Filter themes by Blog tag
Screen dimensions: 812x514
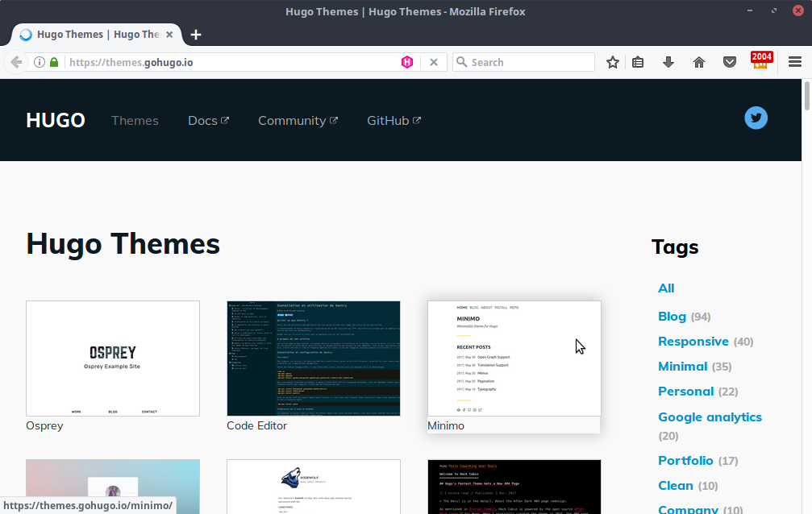[672, 317]
